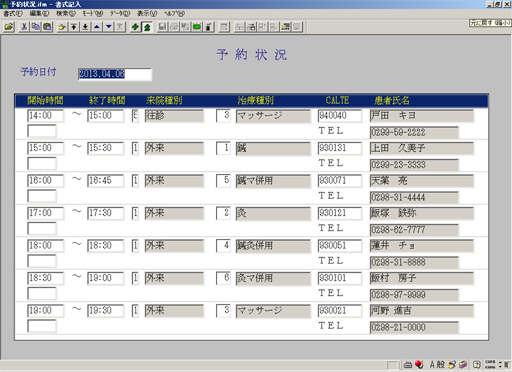Click the printer icon in toolbar
The width and height of the screenshot is (512, 372).
(174, 27)
